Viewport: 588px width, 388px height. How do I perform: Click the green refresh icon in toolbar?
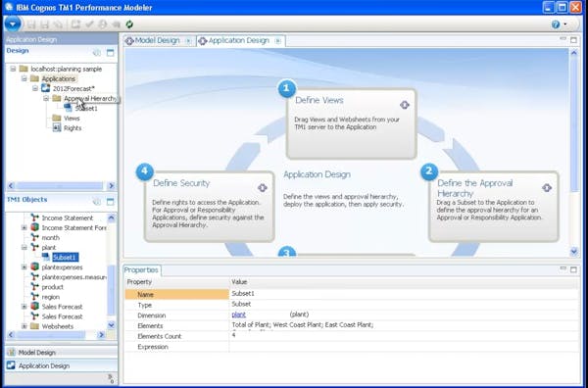point(129,24)
